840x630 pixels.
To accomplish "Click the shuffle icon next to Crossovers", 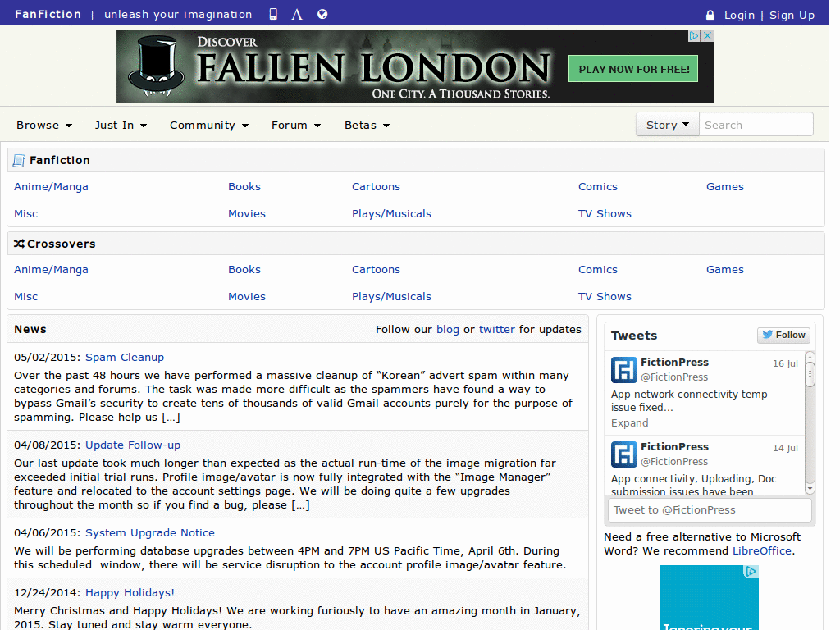I will 18,243.
